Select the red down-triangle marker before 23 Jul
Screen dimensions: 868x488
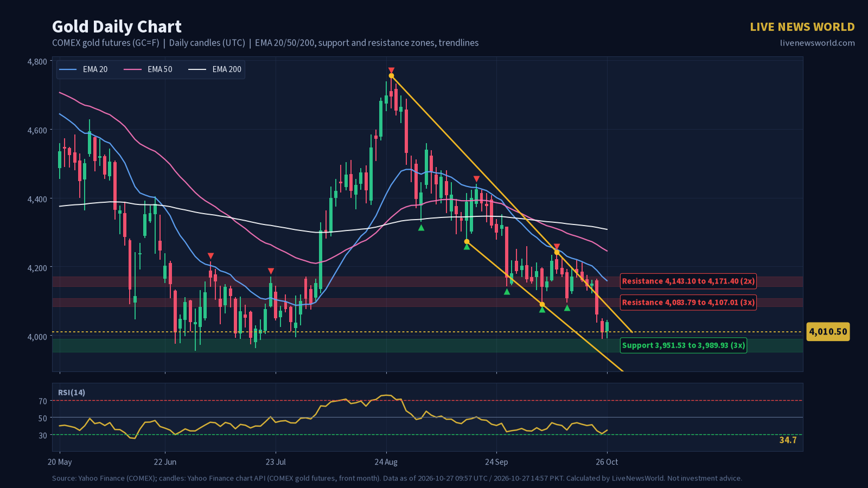(x=271, y=271)
